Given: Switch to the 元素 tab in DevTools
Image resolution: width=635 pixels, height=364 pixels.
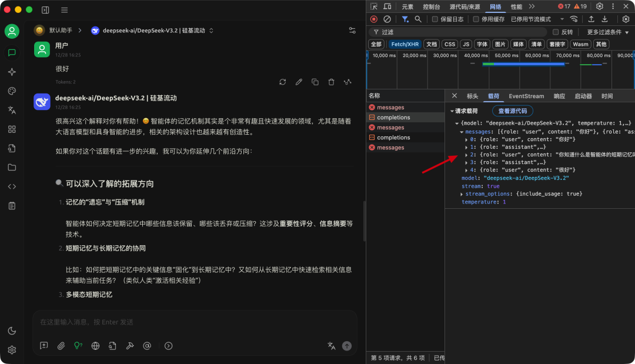Looking at the screenshot, I should pos(406,6).
